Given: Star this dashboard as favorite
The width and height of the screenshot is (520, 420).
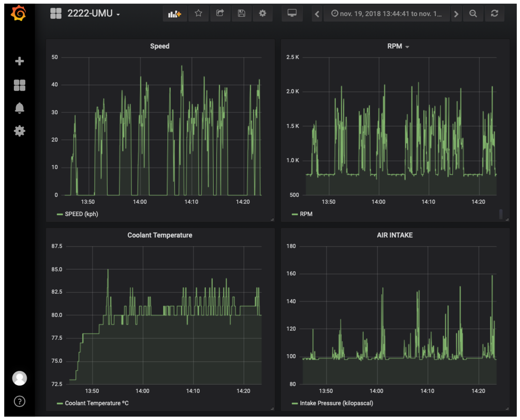Looking at the screenshot, I should tap(198, 13).
